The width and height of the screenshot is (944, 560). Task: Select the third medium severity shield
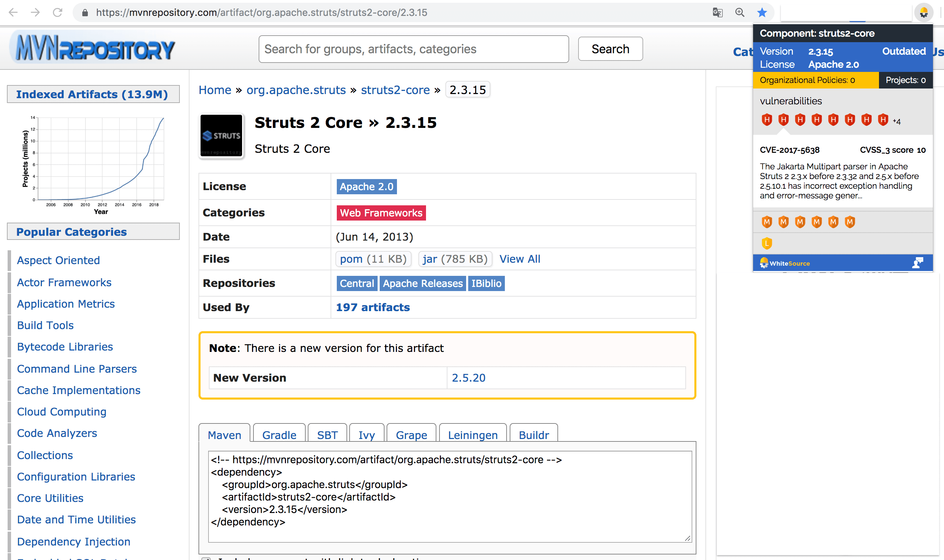(800, 222)
